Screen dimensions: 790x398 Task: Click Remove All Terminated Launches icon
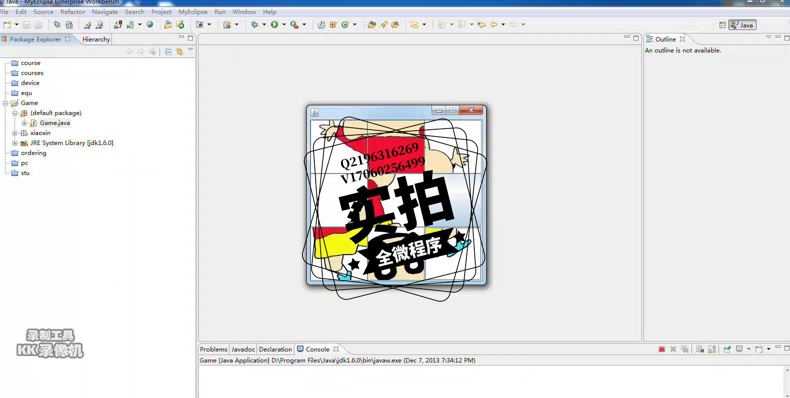click(685, 349)
